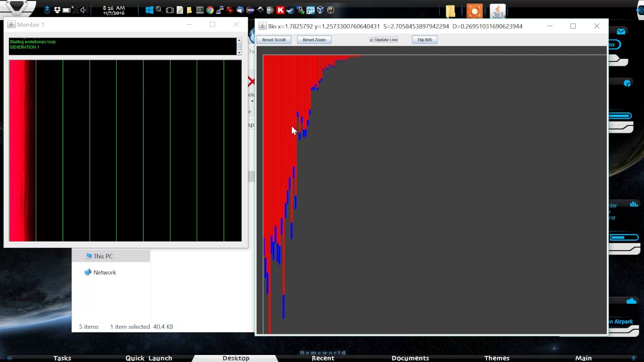Image resolution: width=644 pixels, height=362 pixels.
Task: Select Network in the navigation tree
Action: pos(104,273)
